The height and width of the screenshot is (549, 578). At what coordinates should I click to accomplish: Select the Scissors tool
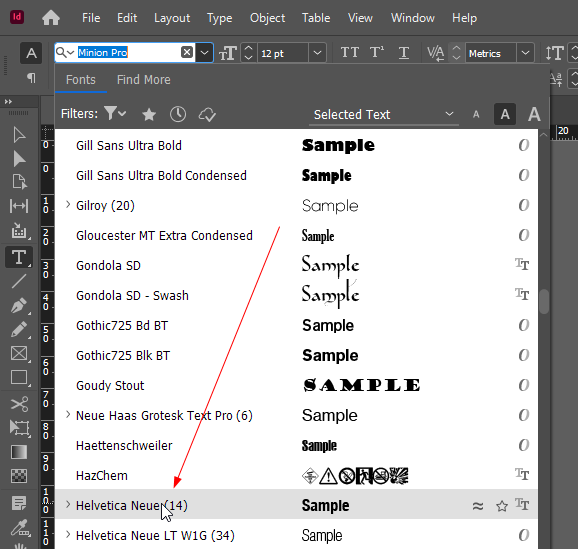pos(19,404)
